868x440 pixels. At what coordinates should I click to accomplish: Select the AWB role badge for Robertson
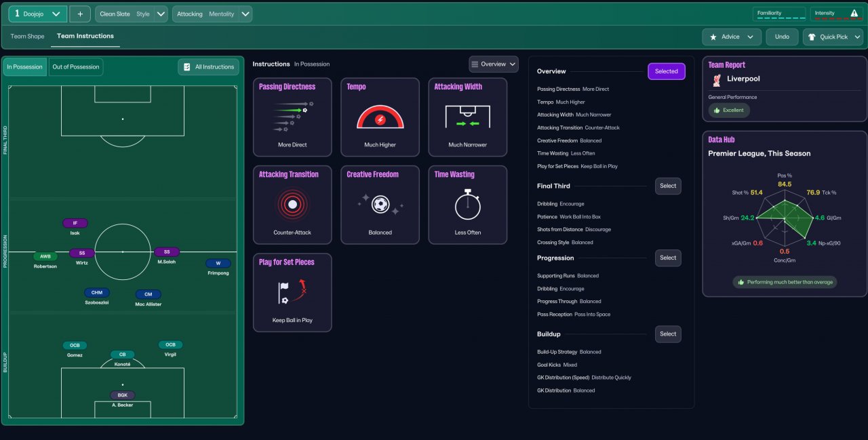coord(45,256)
